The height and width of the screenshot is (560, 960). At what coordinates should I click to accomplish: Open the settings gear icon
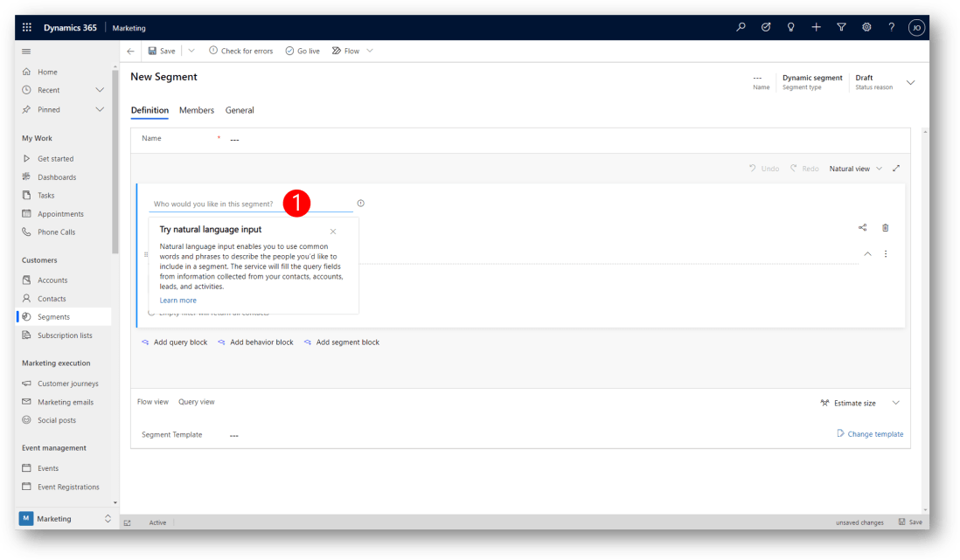click(866, 28)
